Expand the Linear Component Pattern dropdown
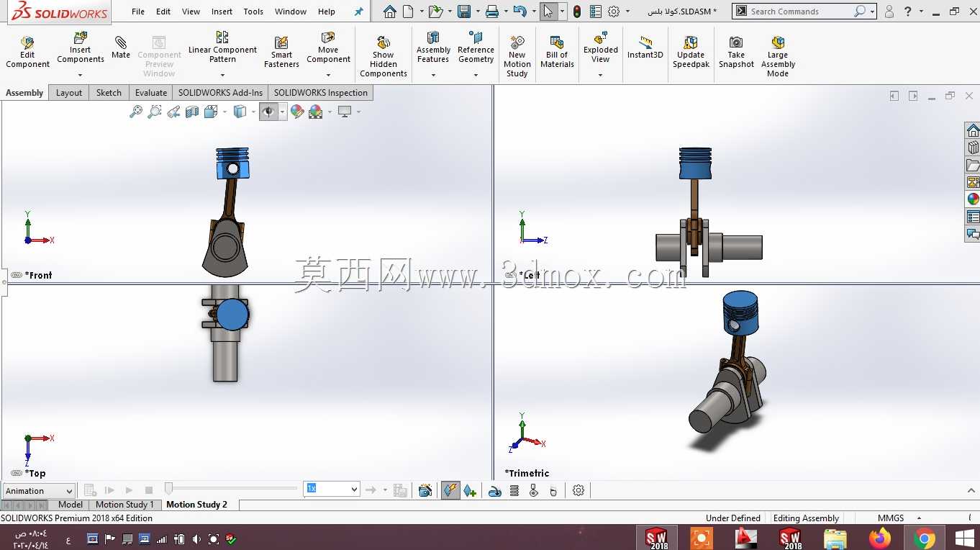Image resolution: width=980 pixels, height=550 pixels. click(x=222, y=75)
